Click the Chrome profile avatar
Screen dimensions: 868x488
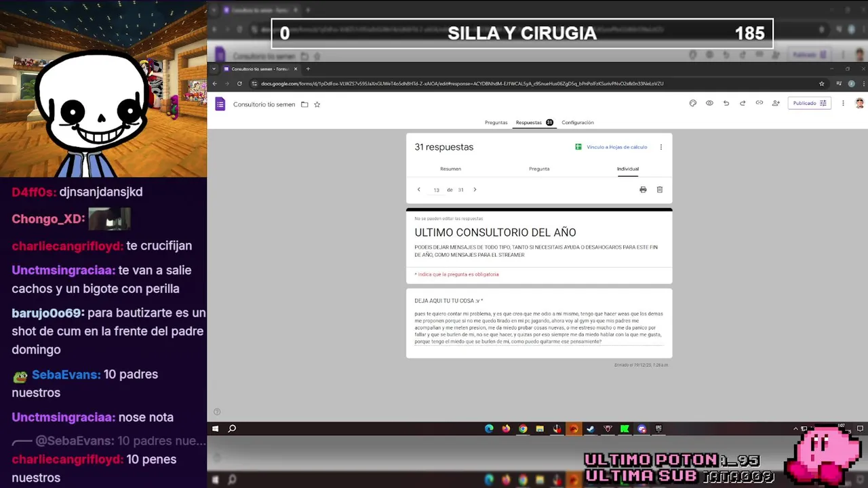(x=851, y=83)
